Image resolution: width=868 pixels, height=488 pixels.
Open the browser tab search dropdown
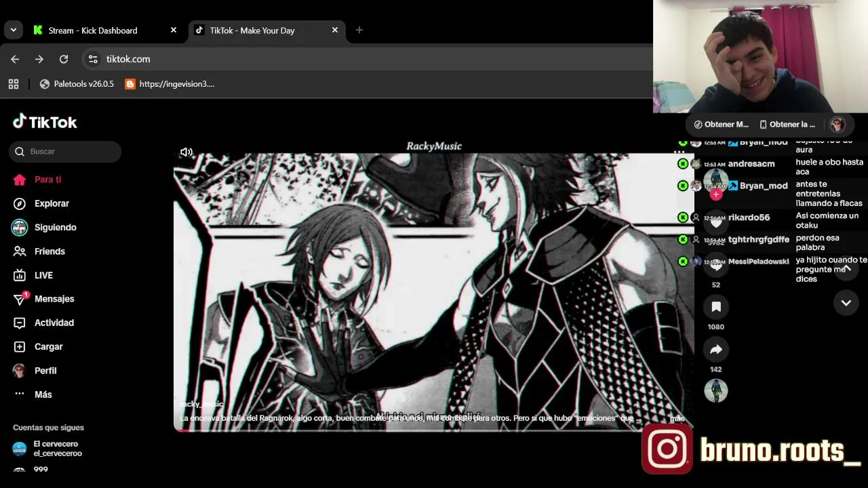tap(14, 30)
